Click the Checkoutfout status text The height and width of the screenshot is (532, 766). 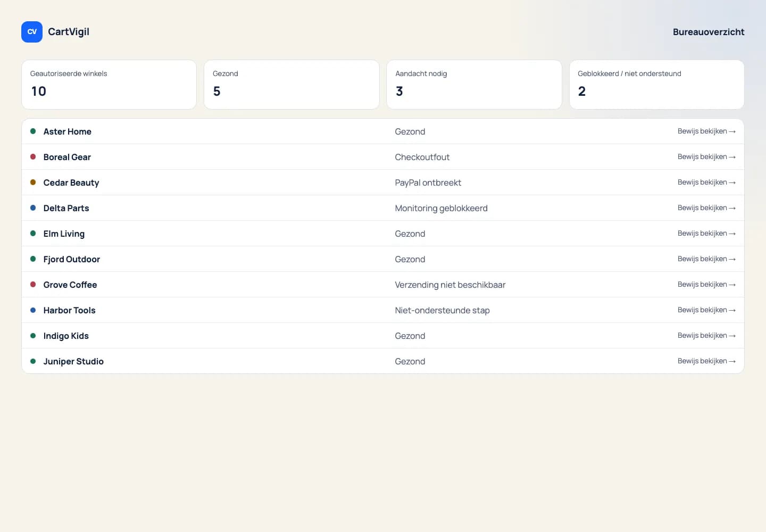click(422, 157)
